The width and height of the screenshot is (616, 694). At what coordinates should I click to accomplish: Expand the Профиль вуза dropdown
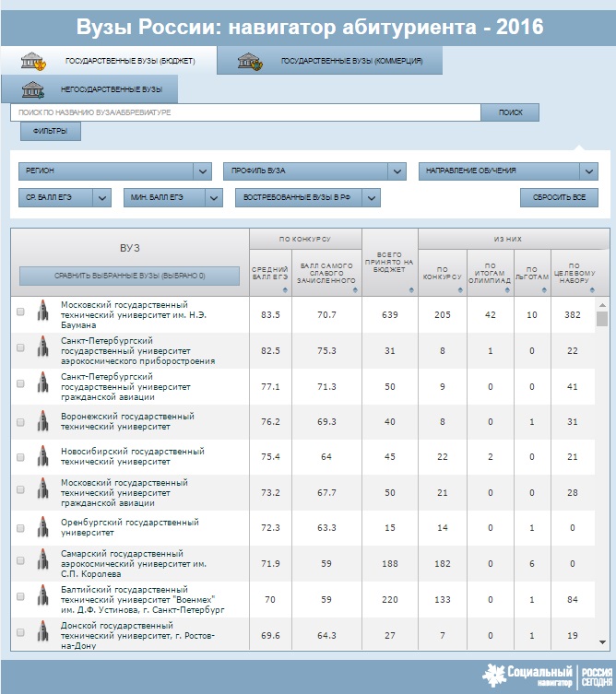pyautogui.click(x=314, y=171)
